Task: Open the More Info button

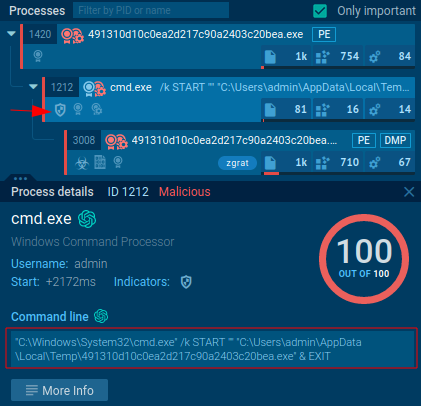Action: click(x=59, y=390)
